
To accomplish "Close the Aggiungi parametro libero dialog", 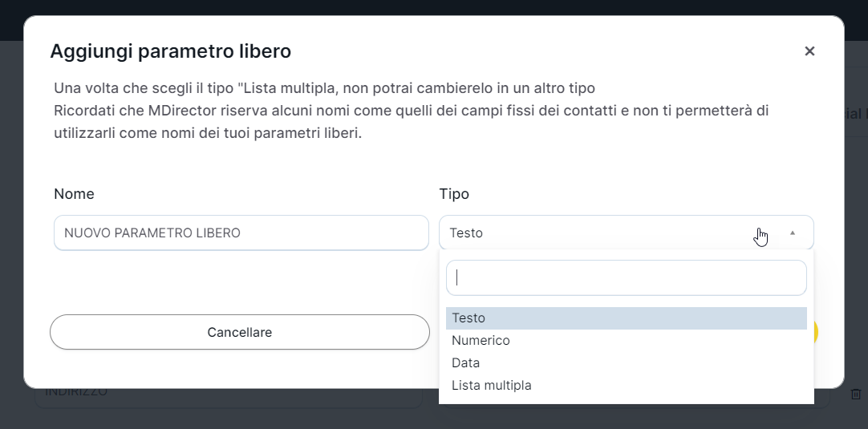I will coord(809,51).
